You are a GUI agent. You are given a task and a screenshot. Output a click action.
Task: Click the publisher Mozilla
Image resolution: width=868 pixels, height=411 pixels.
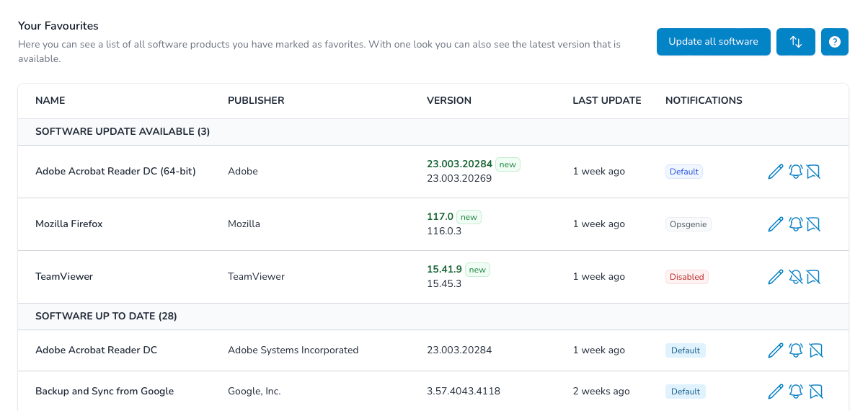tap(244, 224)
